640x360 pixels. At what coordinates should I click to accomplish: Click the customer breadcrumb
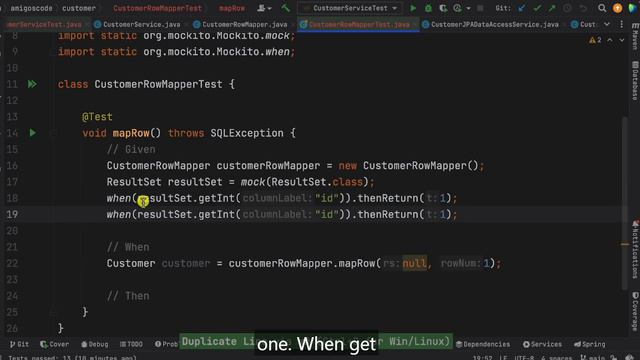79,8
